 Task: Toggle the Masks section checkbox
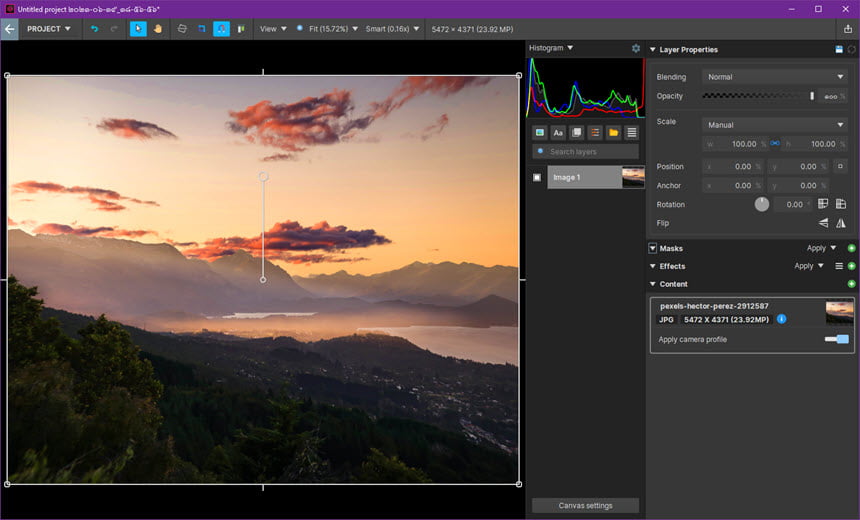tap(653, 248)
